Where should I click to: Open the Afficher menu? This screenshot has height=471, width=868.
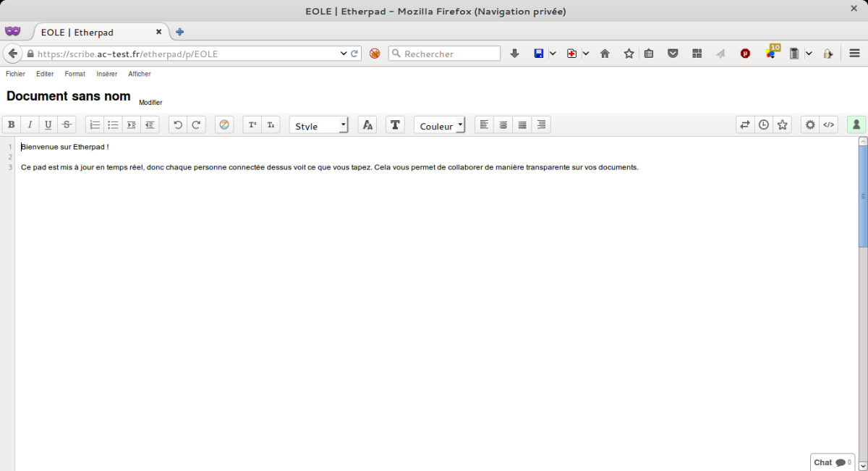click(140, 74)
